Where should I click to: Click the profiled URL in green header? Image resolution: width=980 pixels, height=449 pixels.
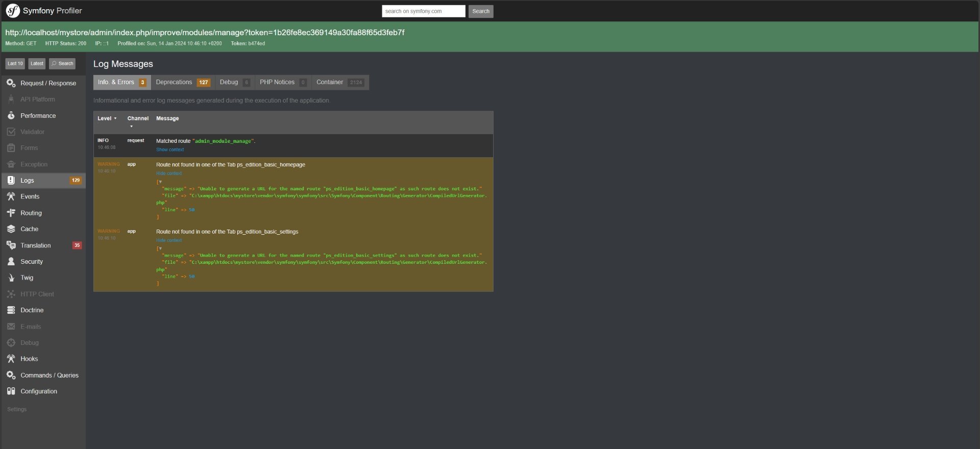pos(205,32)
